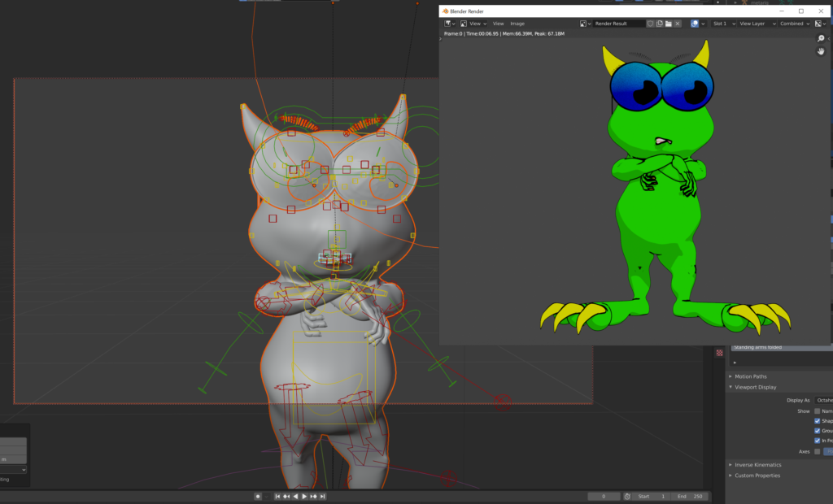Open the View menu beside Image
Screen dimensions: 833x504
(x=498, y=24)
